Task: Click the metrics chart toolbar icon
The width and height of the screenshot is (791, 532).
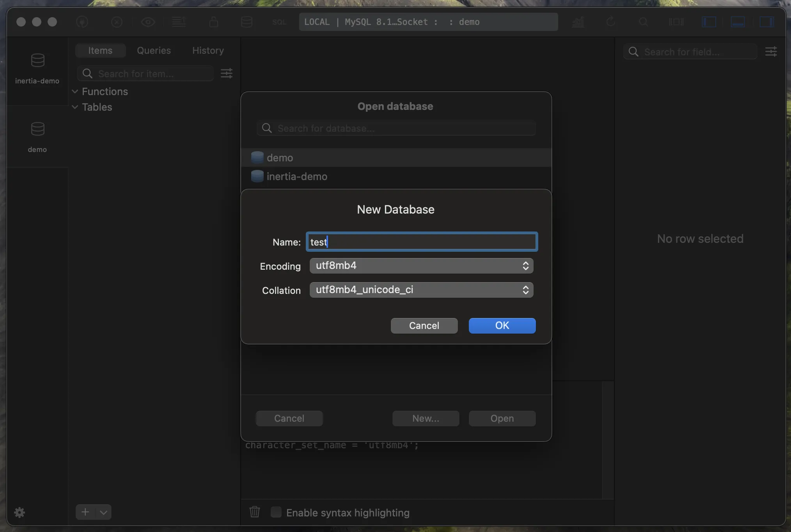Action: click(x=578, y=22)
